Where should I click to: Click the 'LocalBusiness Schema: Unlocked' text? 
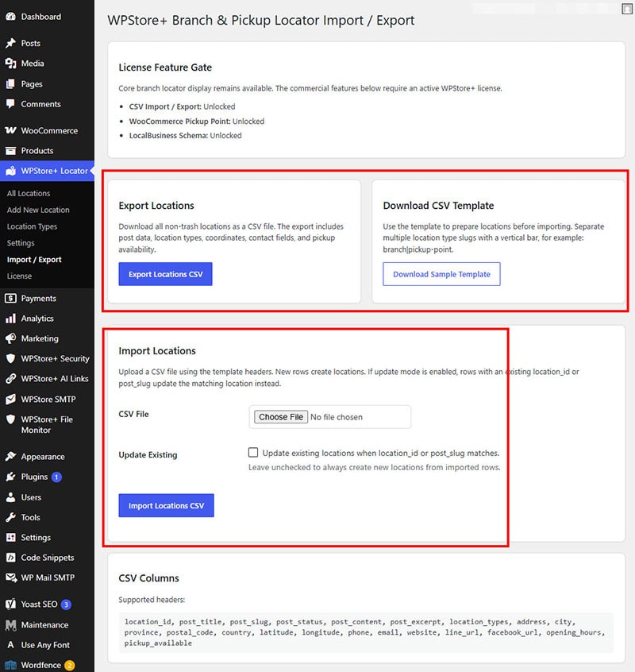186,135
